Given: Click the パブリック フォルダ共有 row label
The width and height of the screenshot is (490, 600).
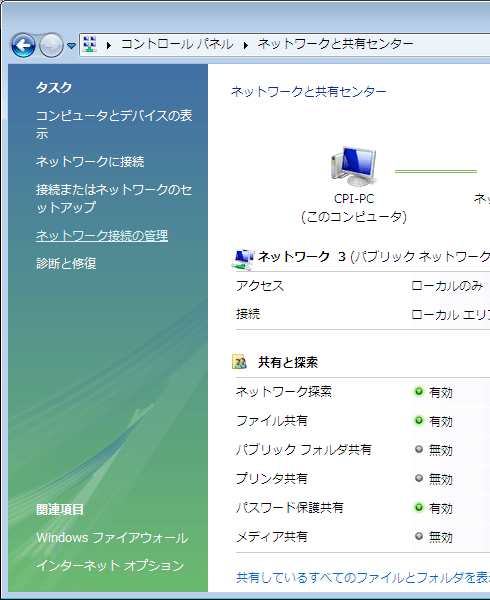Looking at the screenshot, I should point(304,450).
